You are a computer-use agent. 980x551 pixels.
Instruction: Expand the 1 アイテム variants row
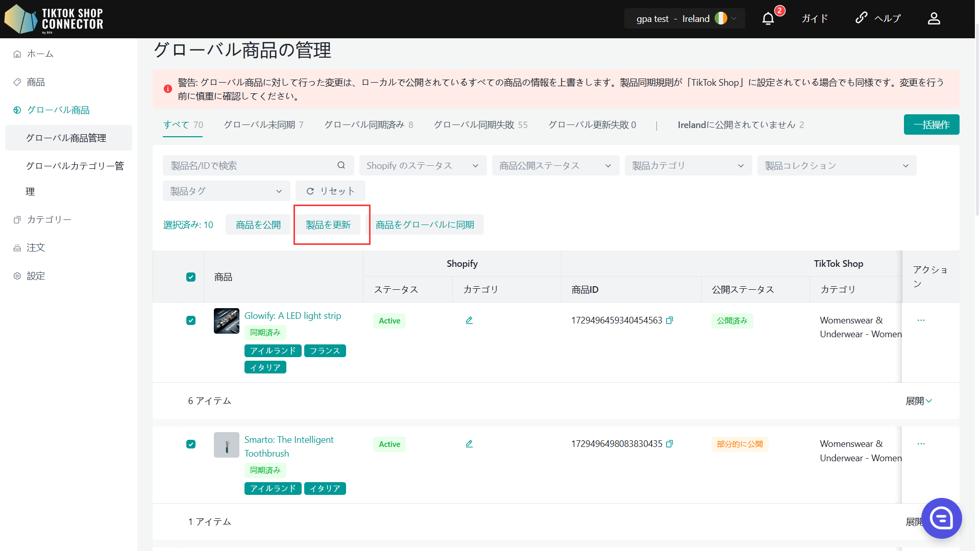914,521
